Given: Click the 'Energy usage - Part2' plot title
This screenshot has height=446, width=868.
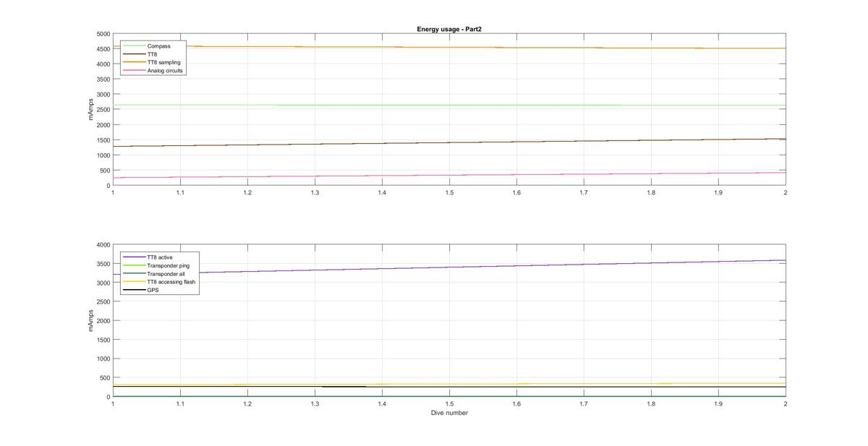Looking at the screenshot, I should (x=449, y=29).
